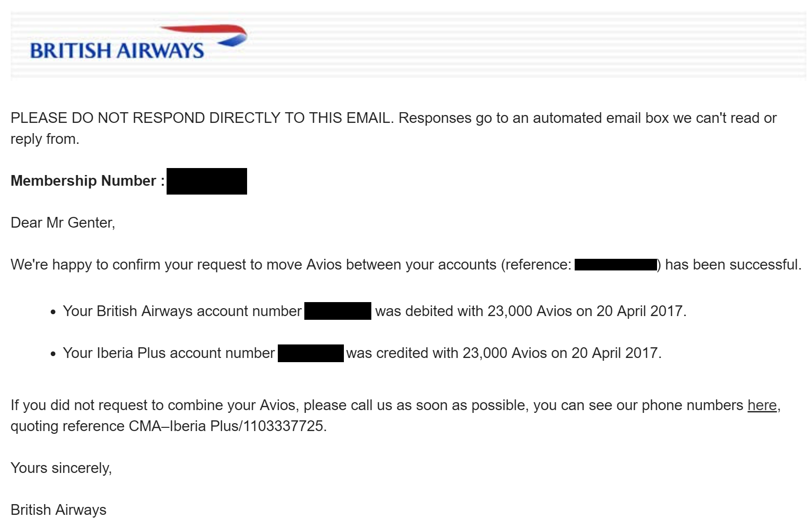The height and width of the screenshot is (526, 812).
Task: Click the redacted Iberia Plus account number
Action: tap(311, 353)
